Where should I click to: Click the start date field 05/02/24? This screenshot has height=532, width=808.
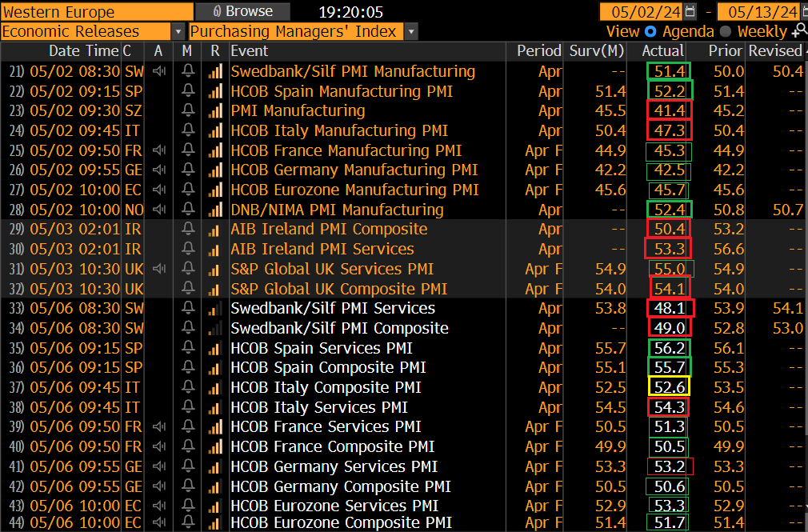pos(642,11)
